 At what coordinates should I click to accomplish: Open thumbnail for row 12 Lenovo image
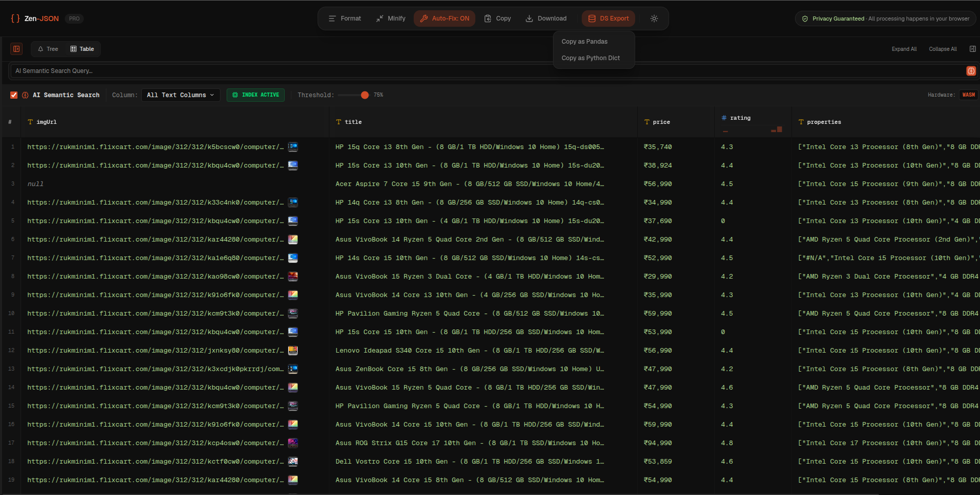coord(293,351)
